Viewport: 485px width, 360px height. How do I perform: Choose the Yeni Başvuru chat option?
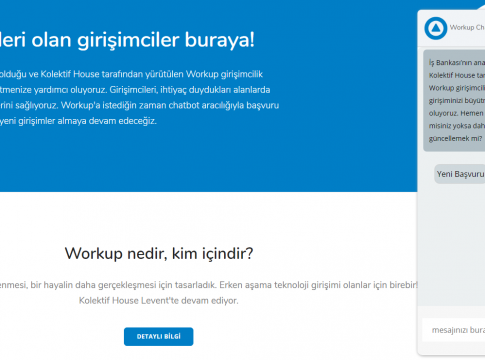[460, 174]
